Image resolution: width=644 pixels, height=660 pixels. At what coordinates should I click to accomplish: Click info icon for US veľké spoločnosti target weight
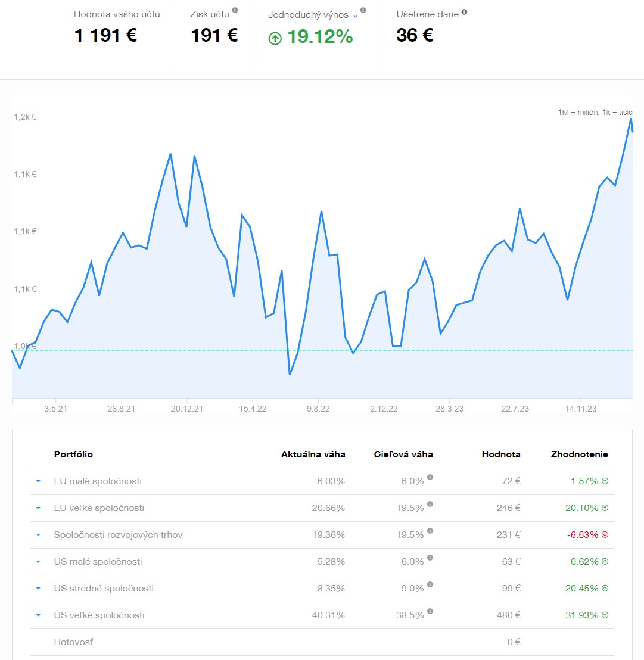click(x=430, y=611)
